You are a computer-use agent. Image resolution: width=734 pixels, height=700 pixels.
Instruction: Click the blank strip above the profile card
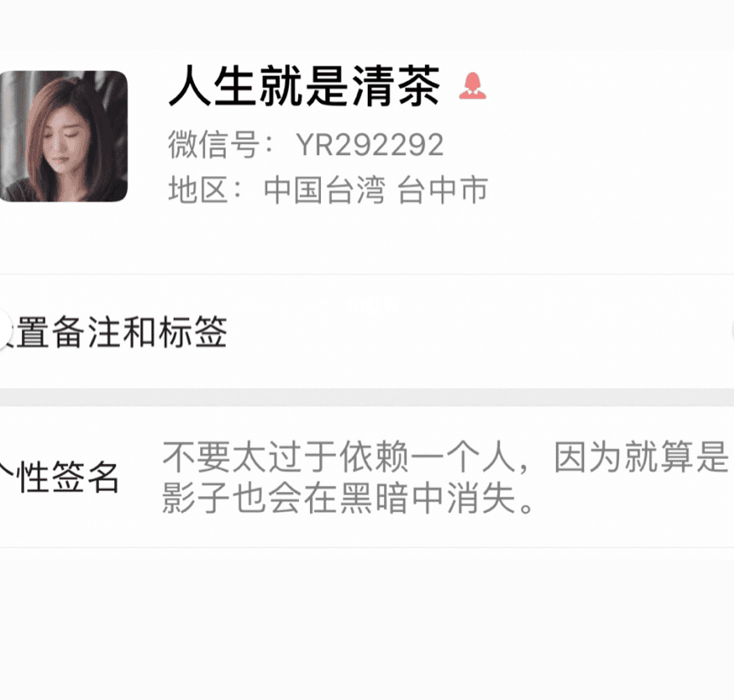[367, 25]
